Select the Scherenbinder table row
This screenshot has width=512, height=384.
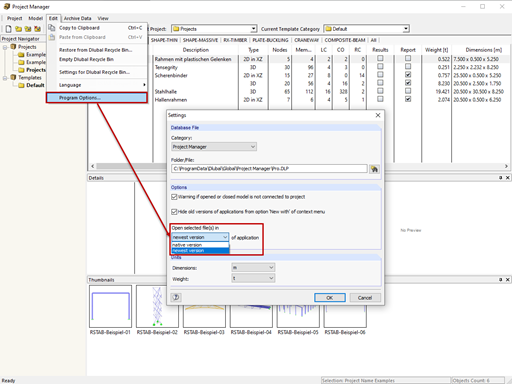click(x=298, y=75)
